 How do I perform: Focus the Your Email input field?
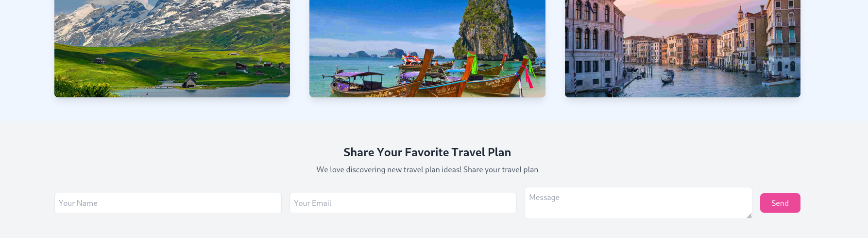403,203
